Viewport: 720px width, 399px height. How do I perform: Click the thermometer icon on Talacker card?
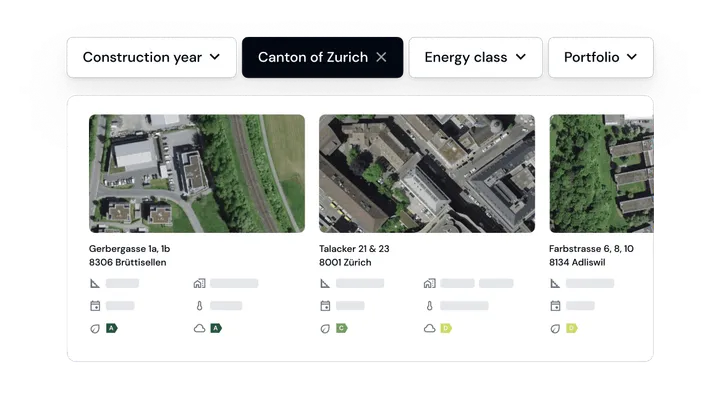tap(429, 306)
